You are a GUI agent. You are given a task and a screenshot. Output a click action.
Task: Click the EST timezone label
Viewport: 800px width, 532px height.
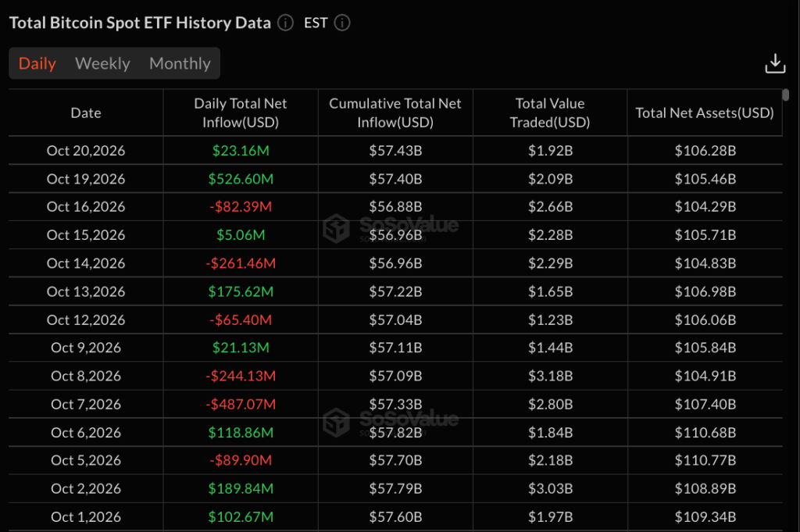coord(316,23)
